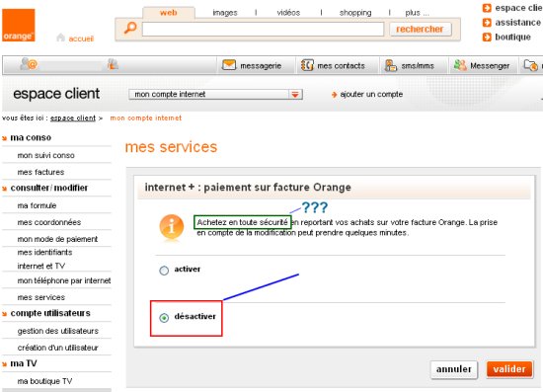Expand the consulter/modifier section
The image size is (543, 392).
(x=48, y=188)
